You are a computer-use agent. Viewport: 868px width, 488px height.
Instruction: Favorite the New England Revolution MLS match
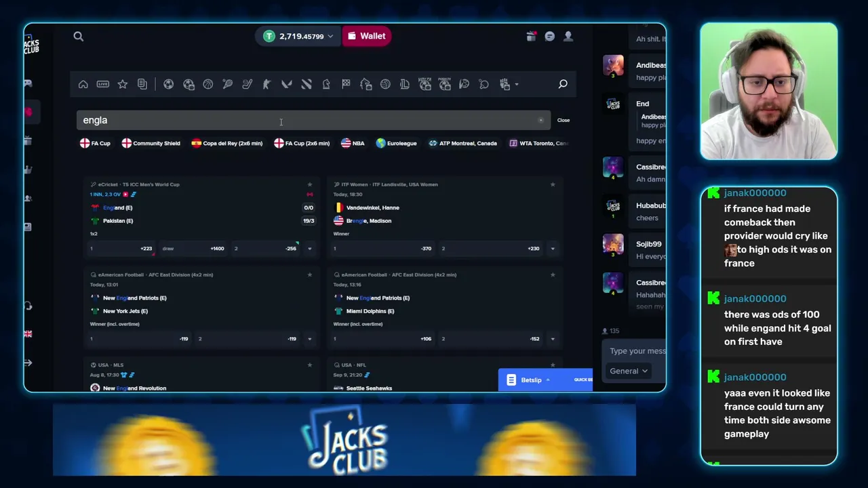coord(310,365)
